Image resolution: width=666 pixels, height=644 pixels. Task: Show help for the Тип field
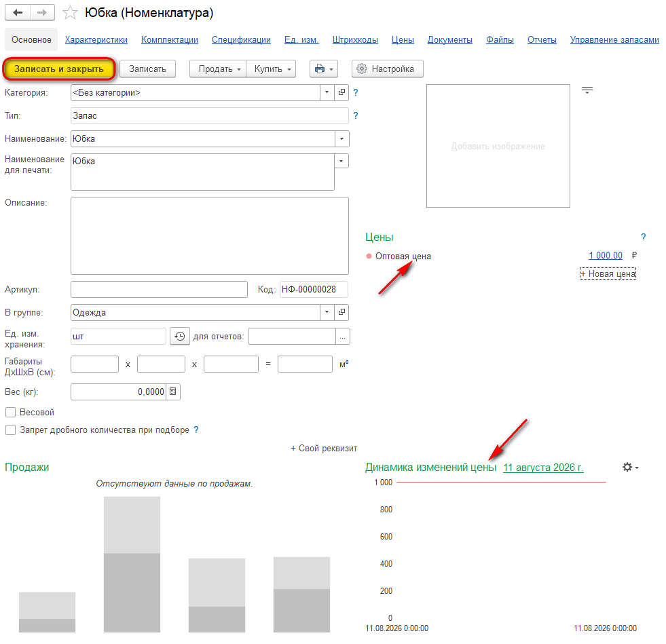tap(356, 115)
